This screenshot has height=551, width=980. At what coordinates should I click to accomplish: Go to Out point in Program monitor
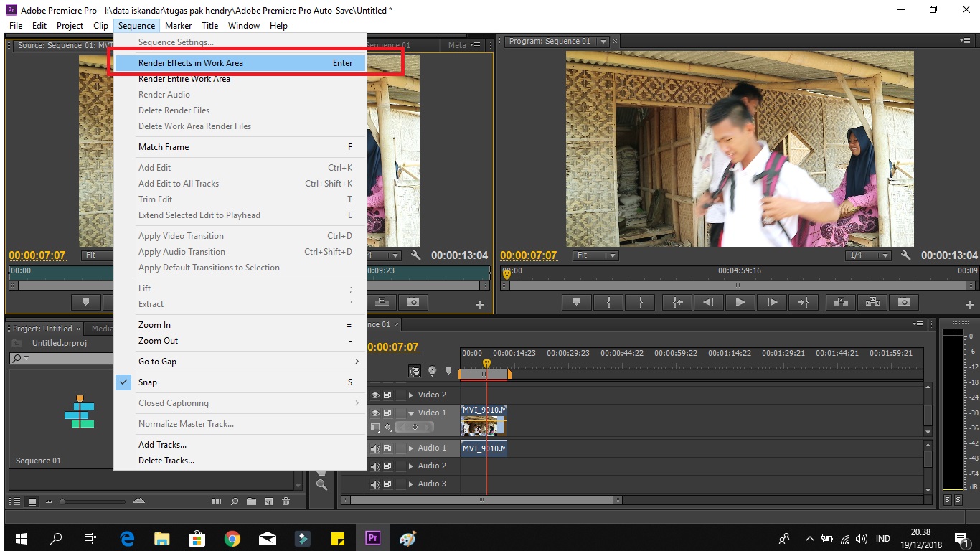click(x=803, y=303)
